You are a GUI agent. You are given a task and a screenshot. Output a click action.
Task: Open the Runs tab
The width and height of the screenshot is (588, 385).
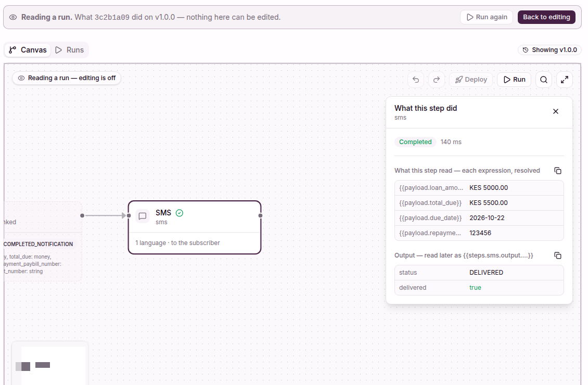pos(70,50)
